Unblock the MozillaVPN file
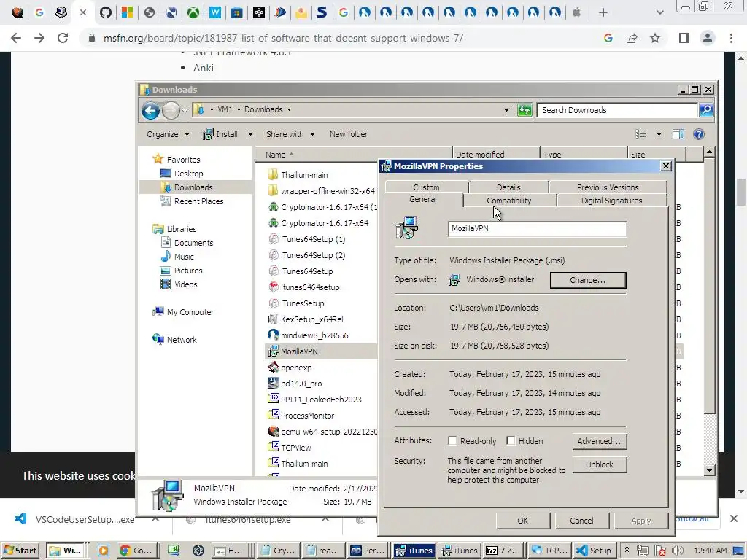747x560 pixels. coord(600,464)
